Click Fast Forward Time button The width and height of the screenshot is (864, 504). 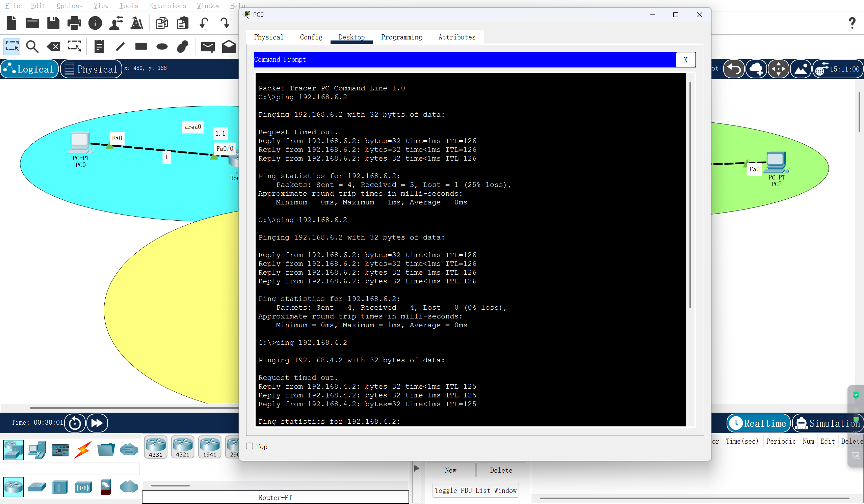click(x=97, y=423)
